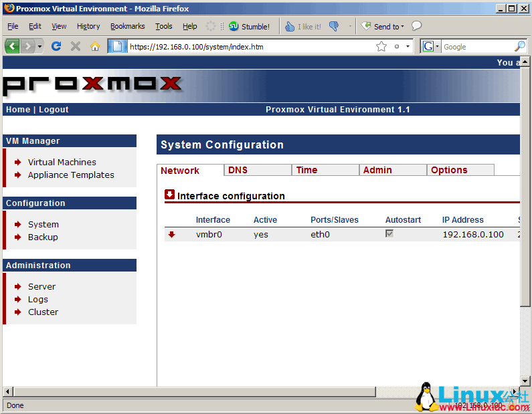Click the red arrow bullet beside Virtual Machines
Image resolution: width=532 pixels, height=414 pixels.
click(x=18, y=162)
